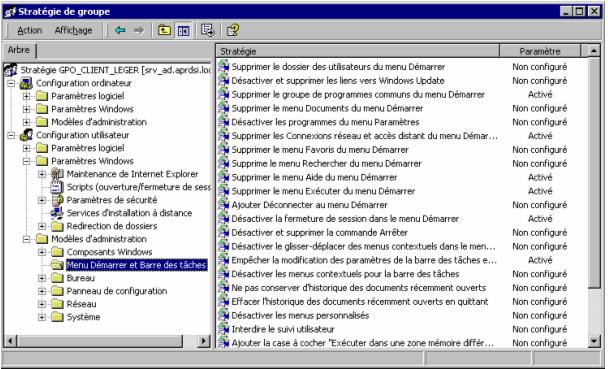The image size is (608, 369).
Task: Expand the Bureau folder node
Action: point(42,278)
